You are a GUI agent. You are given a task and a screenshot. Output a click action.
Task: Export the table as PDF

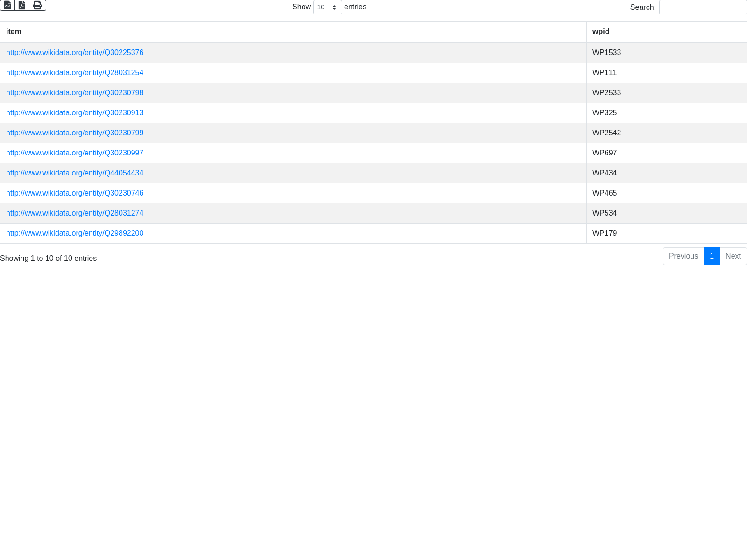pyautogui.click(x=22, y=5)
